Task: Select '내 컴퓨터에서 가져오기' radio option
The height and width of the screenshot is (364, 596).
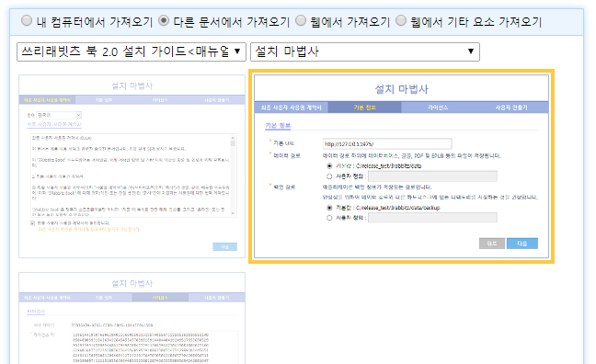Action: 27,20
